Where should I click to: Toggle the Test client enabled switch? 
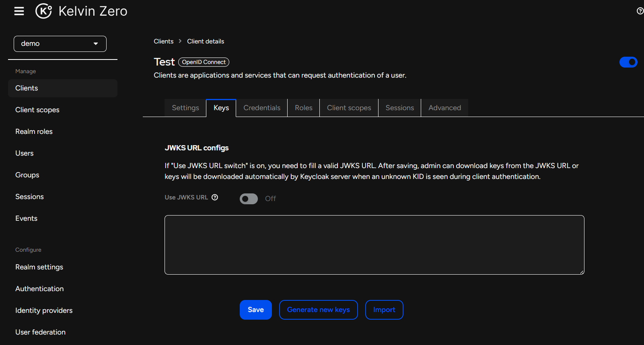628,62
